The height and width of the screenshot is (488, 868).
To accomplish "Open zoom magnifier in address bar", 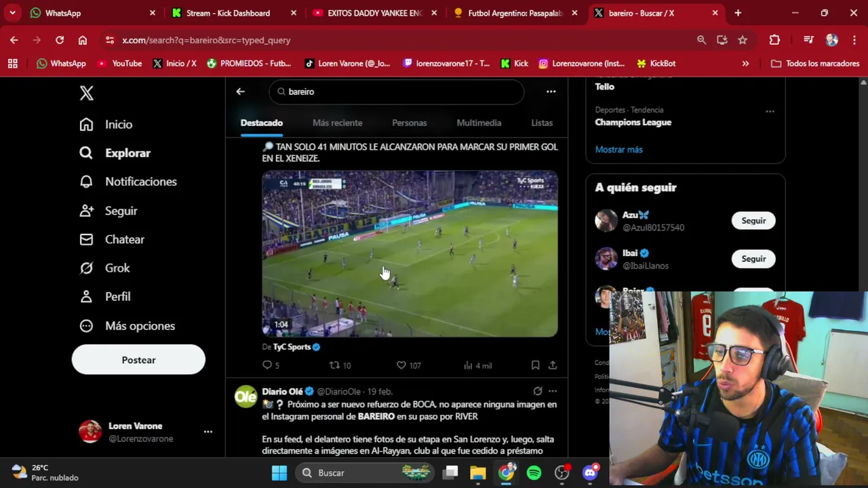I will [701, 40].
